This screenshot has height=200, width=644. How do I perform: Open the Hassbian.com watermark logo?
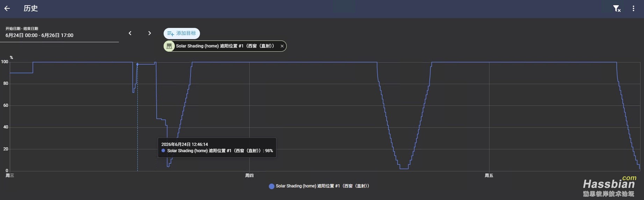point(609,187)
